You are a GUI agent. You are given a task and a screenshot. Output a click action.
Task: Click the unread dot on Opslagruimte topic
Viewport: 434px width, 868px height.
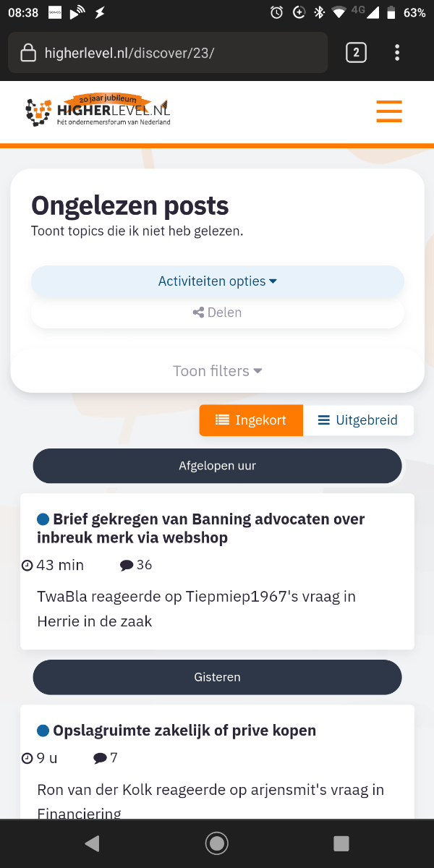[43, 731]
